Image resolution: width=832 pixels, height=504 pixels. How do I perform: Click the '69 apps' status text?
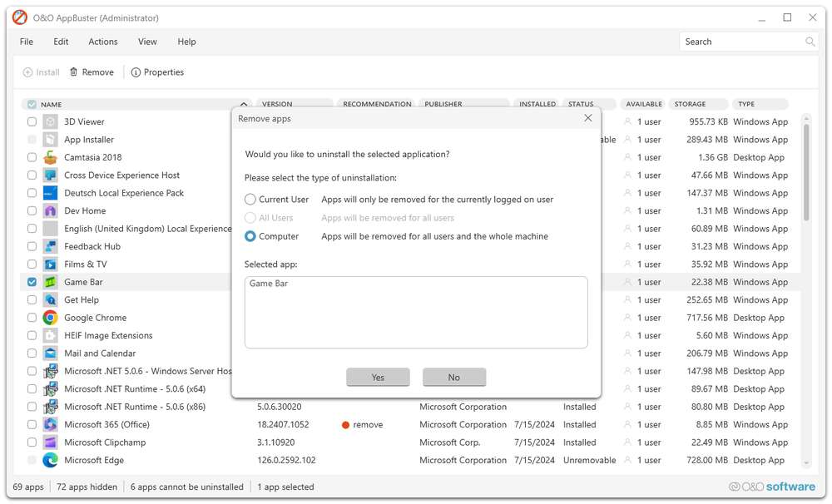pyautogui.click(x=28, y=487)
